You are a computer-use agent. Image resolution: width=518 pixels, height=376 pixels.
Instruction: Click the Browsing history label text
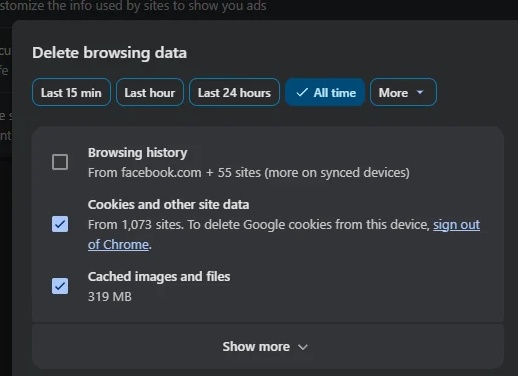pos(138,153)
